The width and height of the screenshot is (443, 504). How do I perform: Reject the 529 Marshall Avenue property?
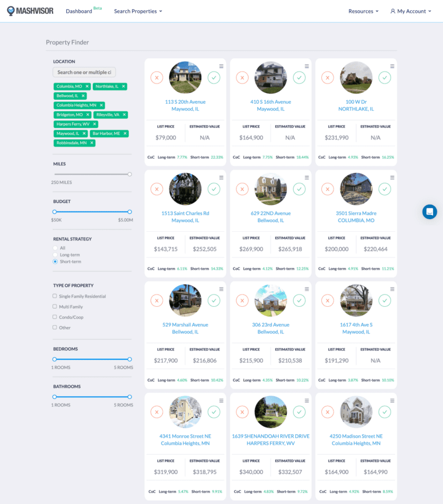[157, 300]
